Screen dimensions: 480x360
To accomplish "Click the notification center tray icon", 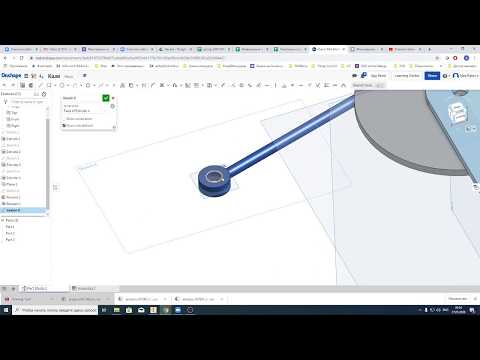I will 473,310.
